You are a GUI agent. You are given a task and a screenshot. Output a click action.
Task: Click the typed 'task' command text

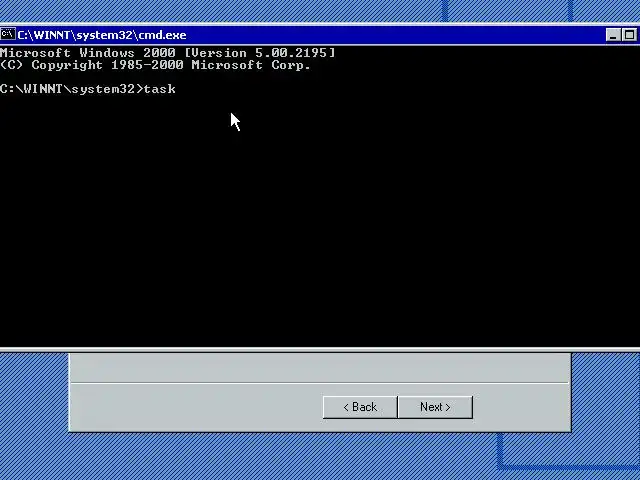[160, 89]
